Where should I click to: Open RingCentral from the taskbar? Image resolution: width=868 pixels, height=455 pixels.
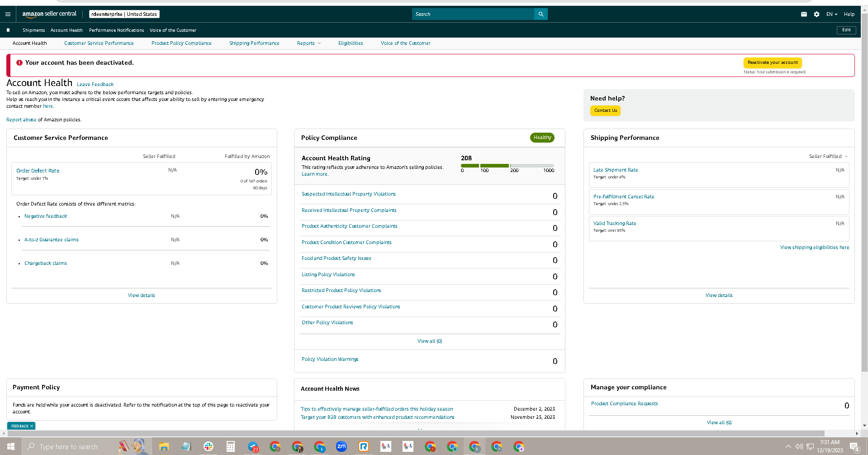coord(364,447)
